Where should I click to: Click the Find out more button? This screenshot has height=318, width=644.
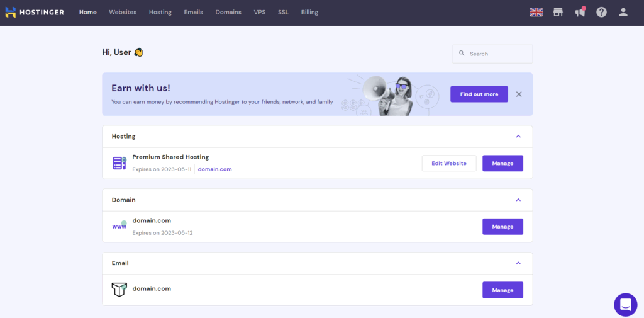(x=479, y=94)
